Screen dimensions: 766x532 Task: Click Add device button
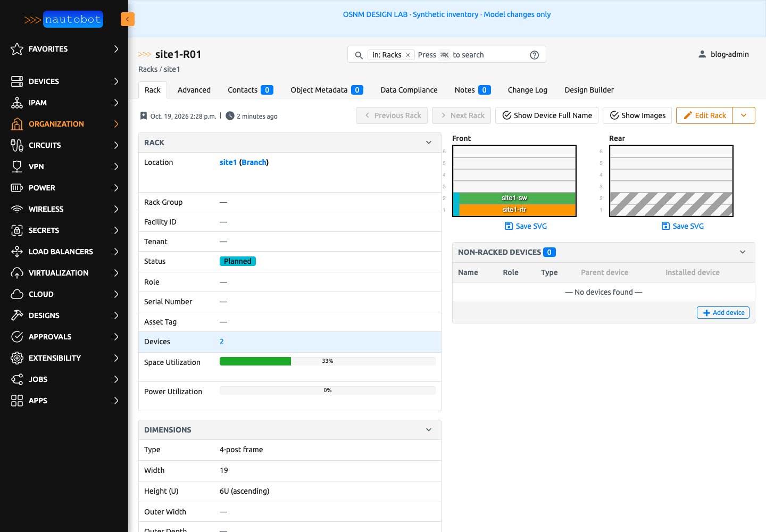(723, 313)
